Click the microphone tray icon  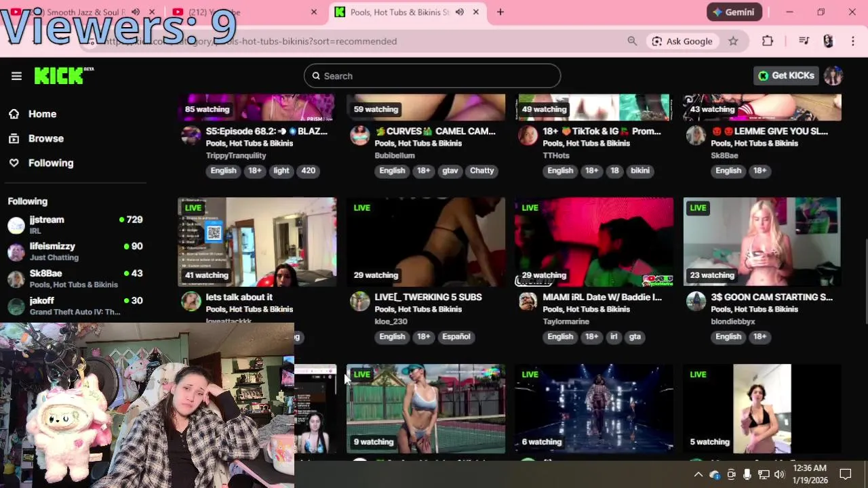[x=747, y=474]
